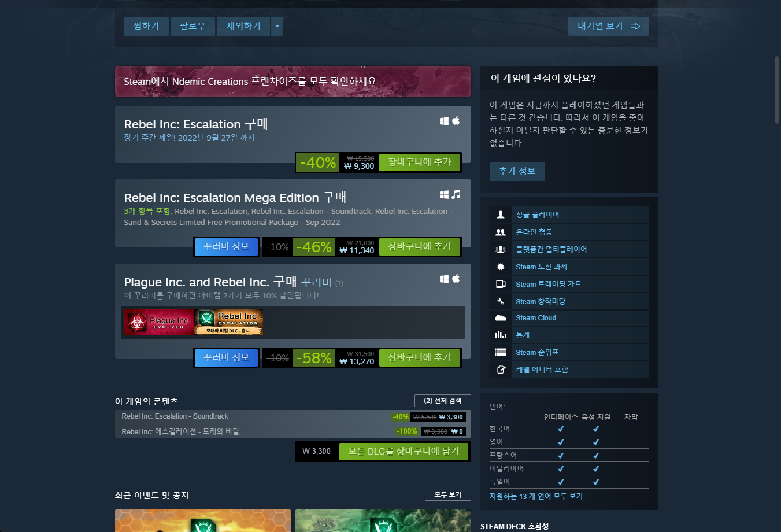Open the 플랫폼간 멀티플레이어 feature link

pyautogui.click(x=551, y=249)
